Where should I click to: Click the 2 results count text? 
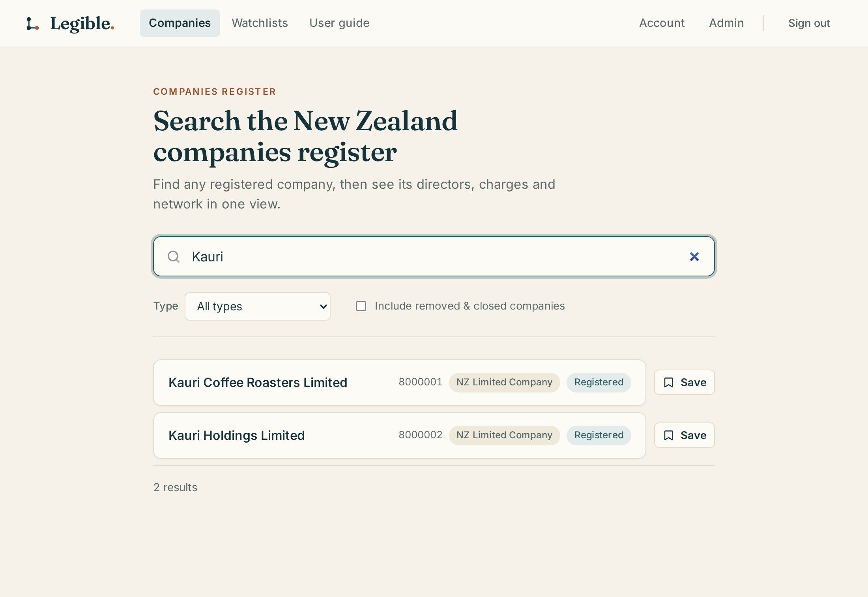176,487
